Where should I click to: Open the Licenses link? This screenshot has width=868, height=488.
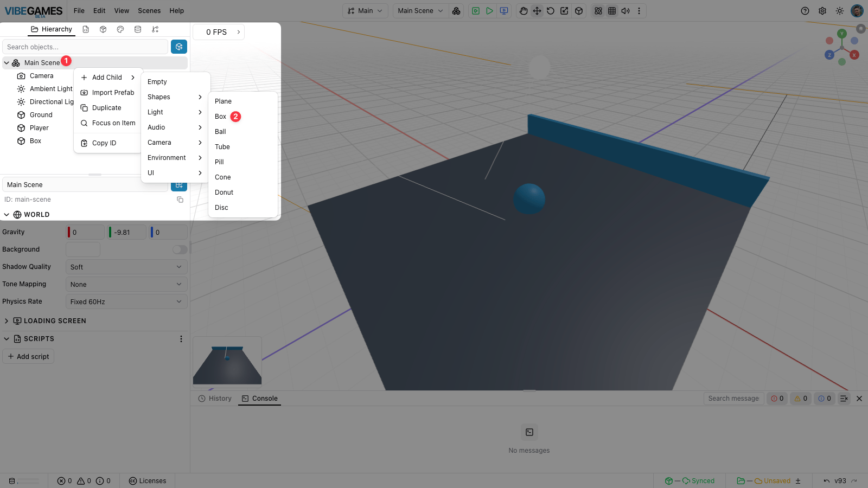pos(148,481)
